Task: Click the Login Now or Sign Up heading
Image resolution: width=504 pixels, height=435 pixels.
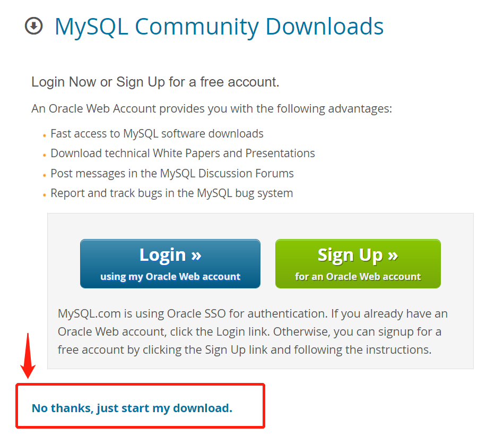Action: [x=155, y=82]
